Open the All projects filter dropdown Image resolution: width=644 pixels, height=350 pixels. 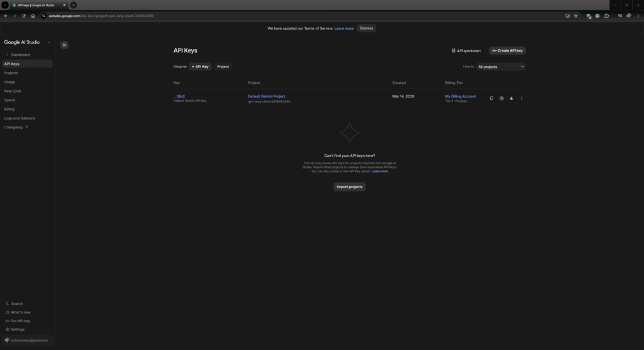click(501, 67)
